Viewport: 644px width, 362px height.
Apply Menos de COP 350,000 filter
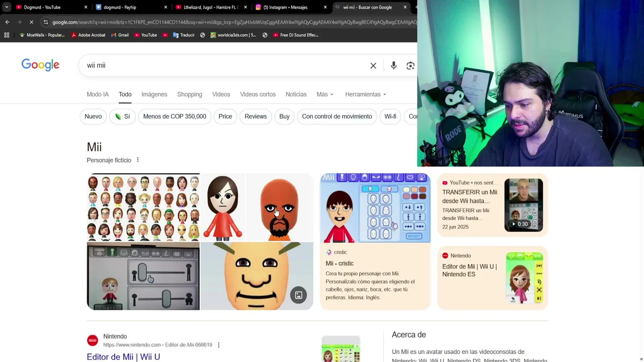pyautogui.click(x=175, y=117)
